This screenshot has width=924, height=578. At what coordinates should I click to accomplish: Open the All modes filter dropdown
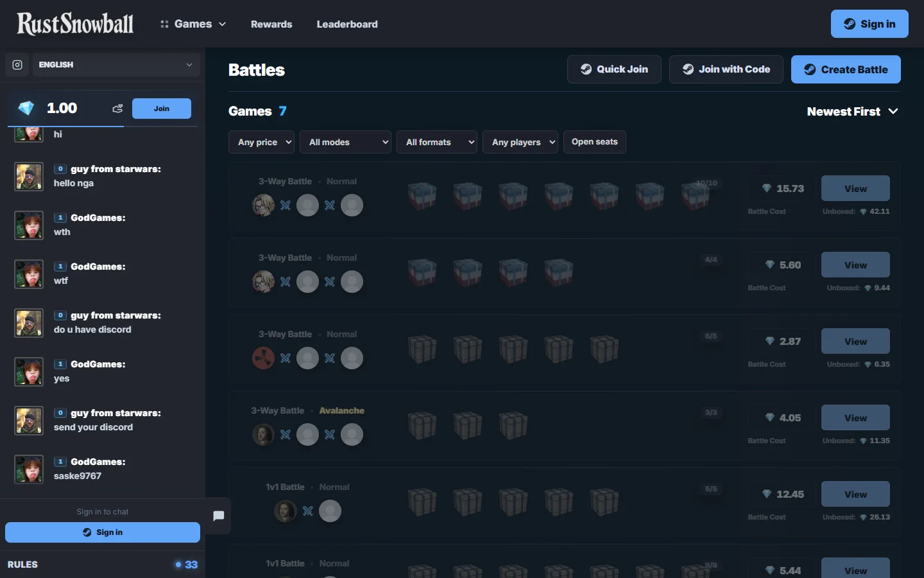(345, 142)
